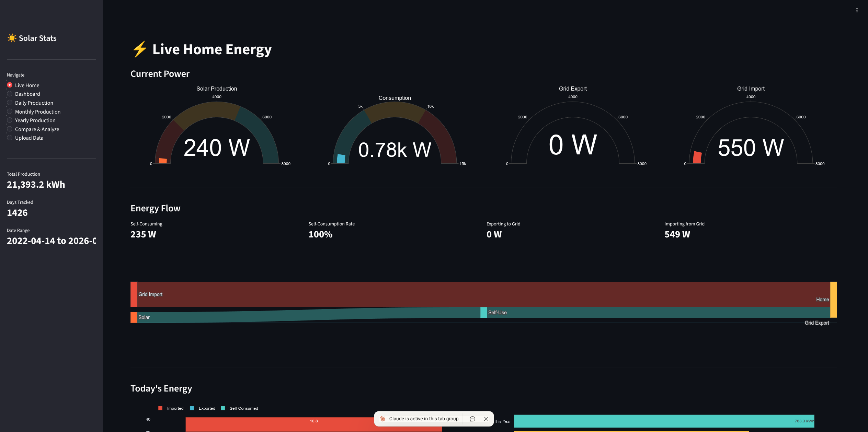Click the sun icon beside Solar Stats
868x432 pixels.
12,38
